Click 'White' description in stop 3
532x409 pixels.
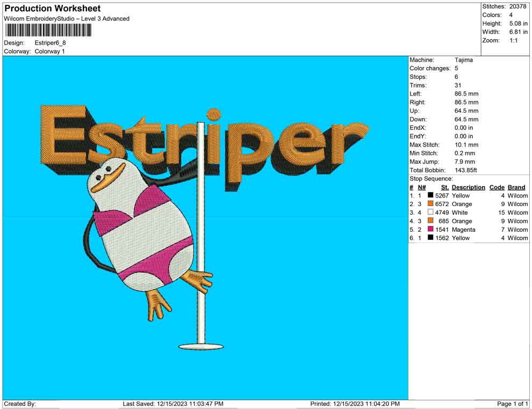[x=460, y=213]
